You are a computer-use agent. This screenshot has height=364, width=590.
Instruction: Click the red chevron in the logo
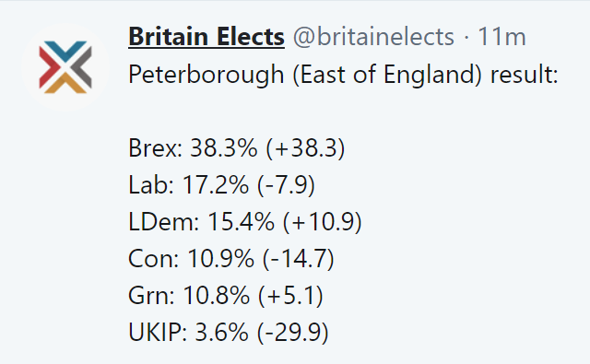point(49,67)
